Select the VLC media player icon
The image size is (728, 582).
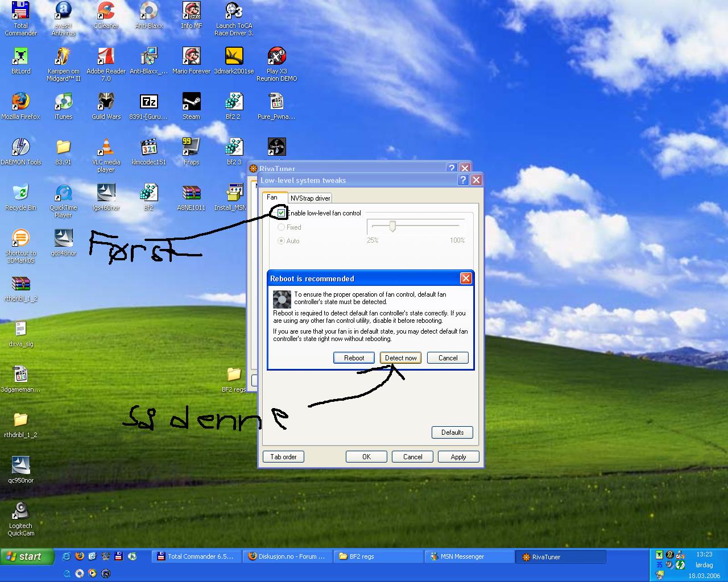[x=106, y=155]
